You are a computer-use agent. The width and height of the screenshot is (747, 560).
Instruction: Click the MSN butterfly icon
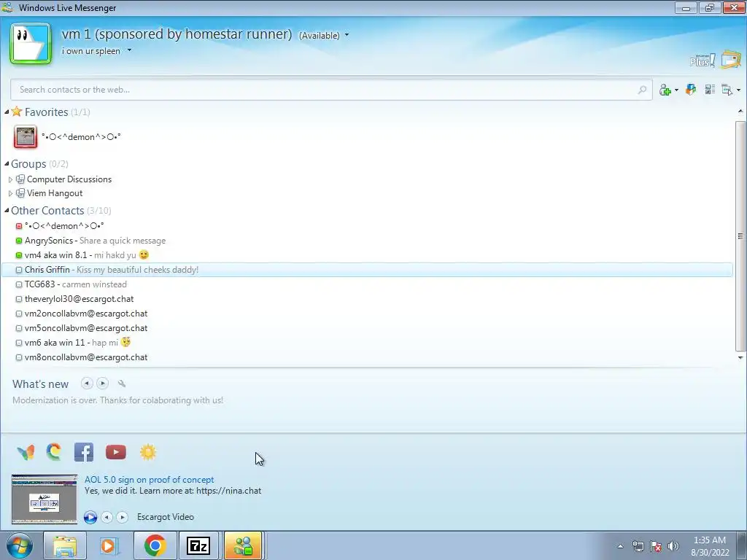coord(26,452)
